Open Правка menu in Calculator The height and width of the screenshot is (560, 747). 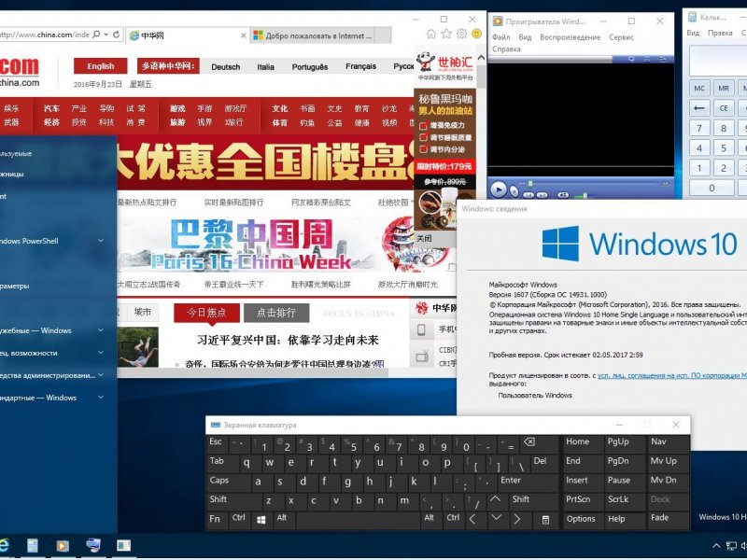click(x=720, y=34)
